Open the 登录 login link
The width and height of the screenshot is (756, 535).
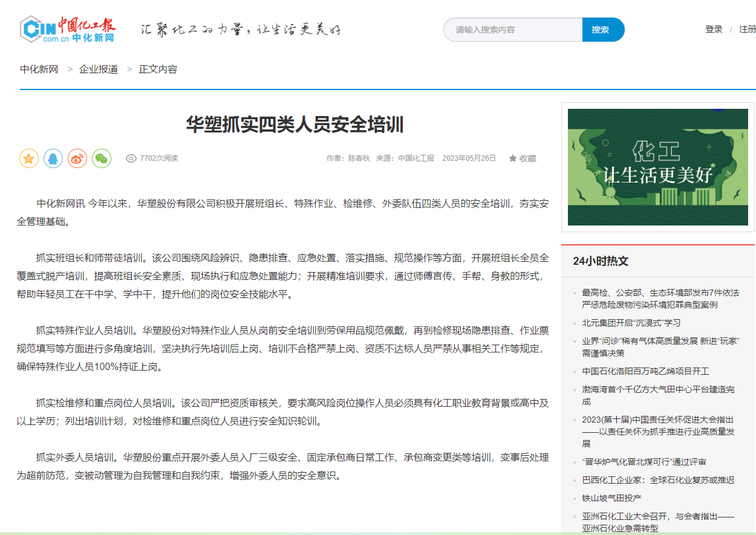pyautogui.click(x=714, y=29)
